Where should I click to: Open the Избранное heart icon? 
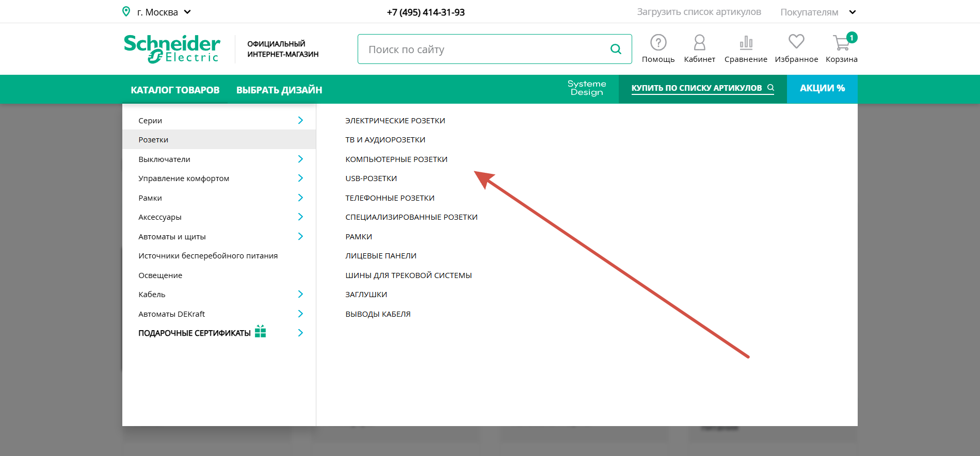[x=796, y=42]
